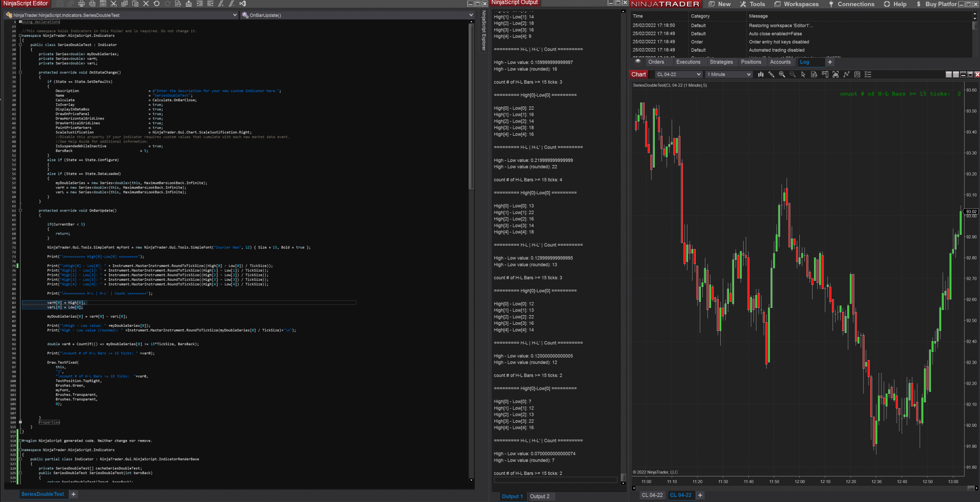Click the Zoom out magnifier on Chart

793,75
